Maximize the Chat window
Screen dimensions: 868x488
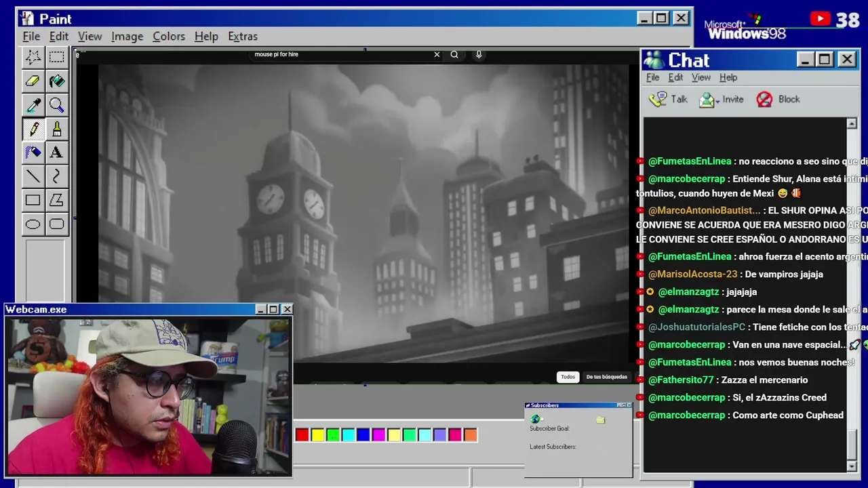click(x=825, y=60)
